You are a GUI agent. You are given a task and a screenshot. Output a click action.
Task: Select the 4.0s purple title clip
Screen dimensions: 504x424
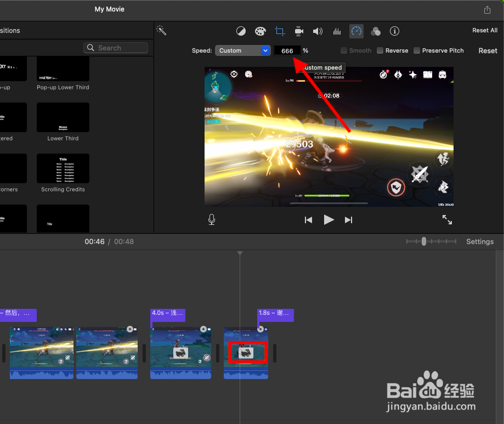(x=168, y=315)
